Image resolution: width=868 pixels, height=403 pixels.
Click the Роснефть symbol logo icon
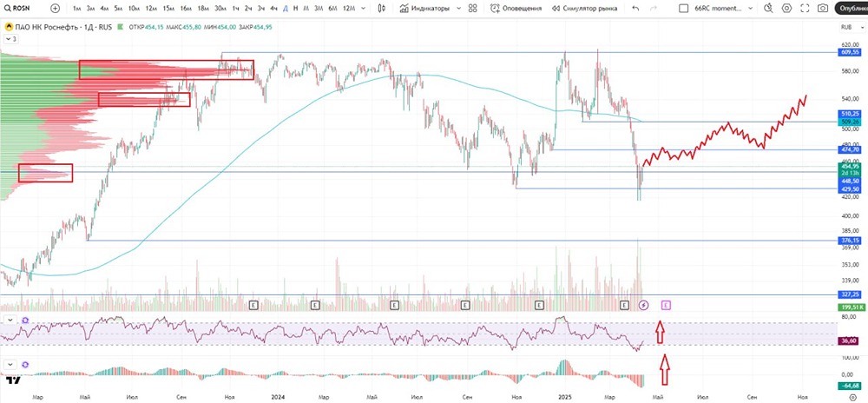9,26
